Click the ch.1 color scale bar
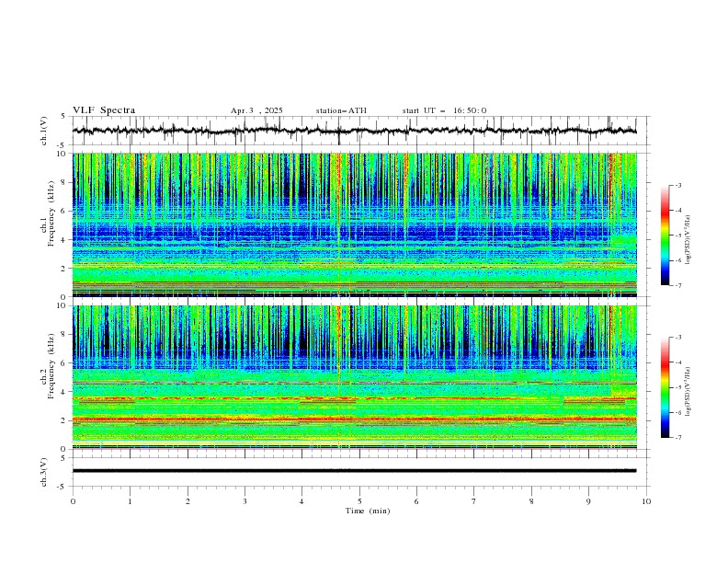Image resolution: width=728 pixels, height=563 pixels. tap(665, 236)
